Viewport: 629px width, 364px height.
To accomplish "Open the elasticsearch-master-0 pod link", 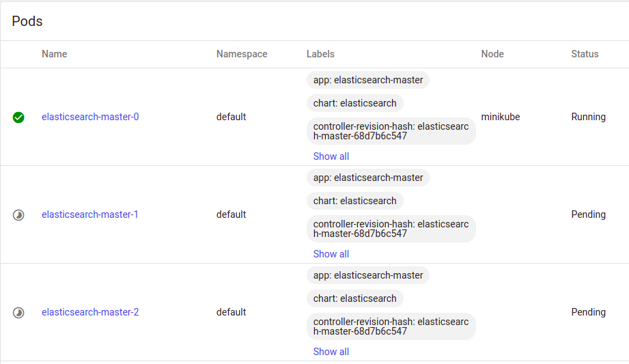I will pyautogui.click(x=90, y=117).
